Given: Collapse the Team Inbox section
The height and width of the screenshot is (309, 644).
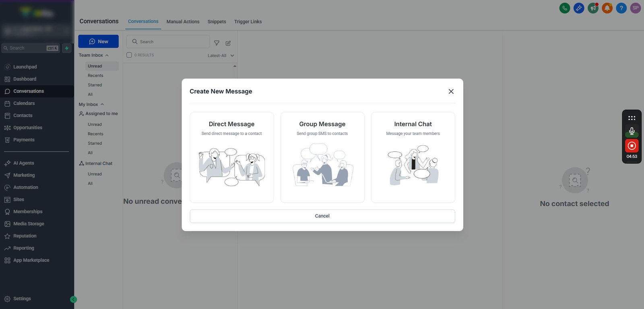Looking at the screenshot, I should pos(94,55).
